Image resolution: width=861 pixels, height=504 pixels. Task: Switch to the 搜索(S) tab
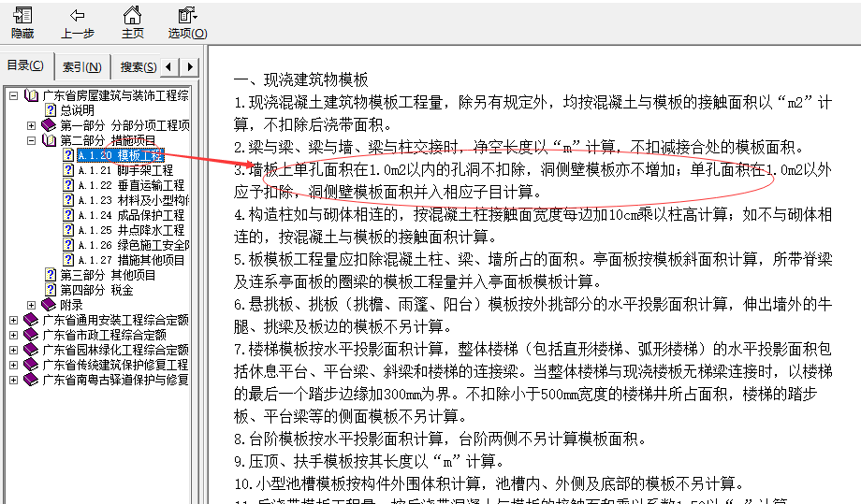coord(138,67)
